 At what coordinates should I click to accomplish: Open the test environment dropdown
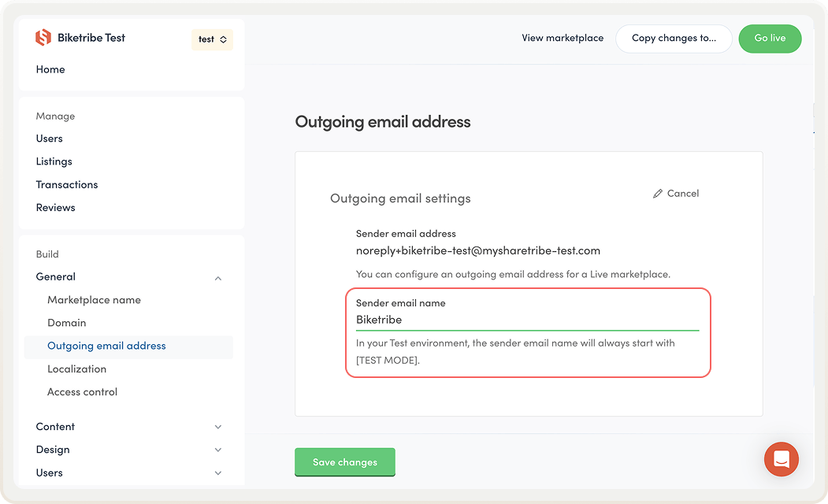tap(211, 38)
